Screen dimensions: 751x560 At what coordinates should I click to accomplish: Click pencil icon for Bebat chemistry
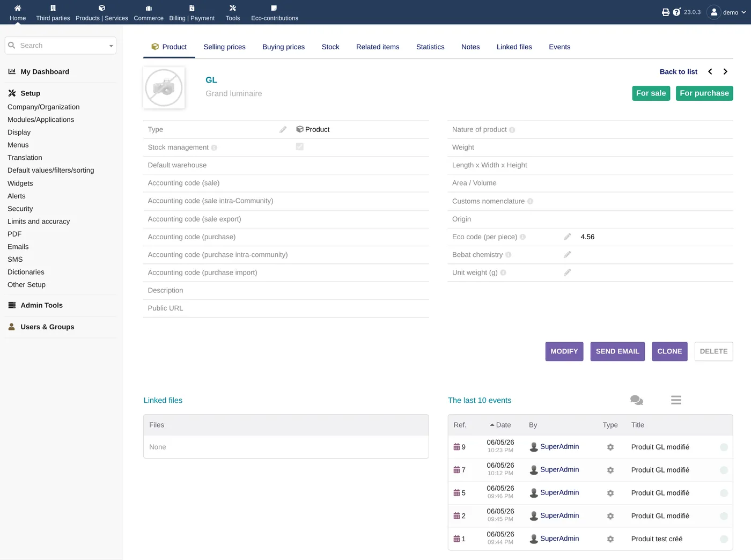pyautogui.click(x=568, y=255)
